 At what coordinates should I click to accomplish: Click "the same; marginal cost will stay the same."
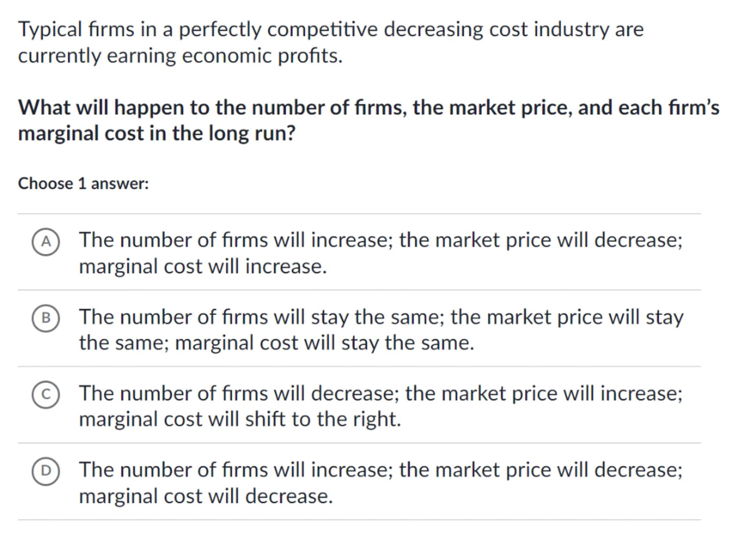(276, 343)
